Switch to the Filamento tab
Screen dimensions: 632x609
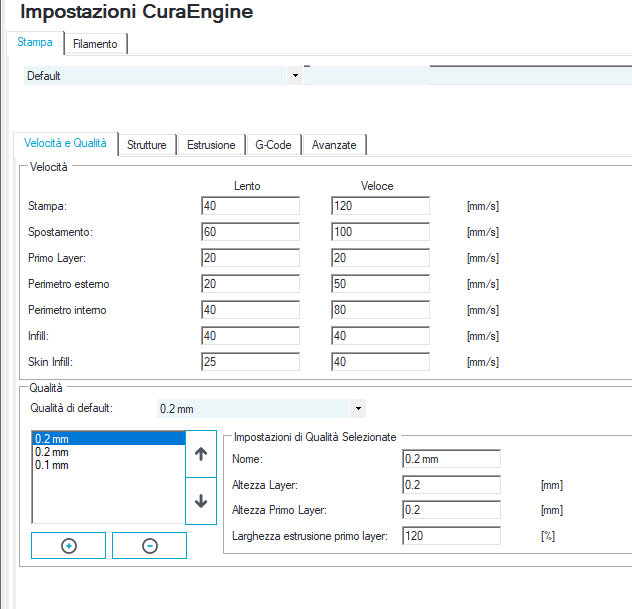[95, 44]
